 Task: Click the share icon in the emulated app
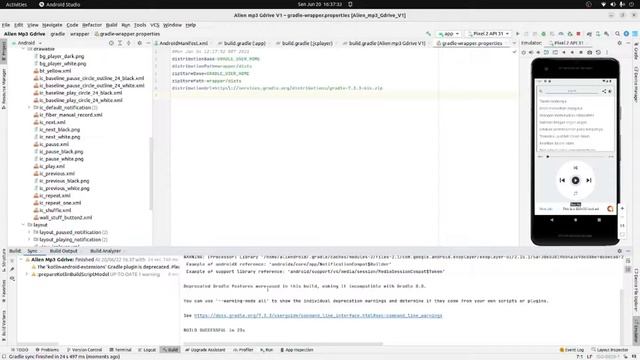[x=604, y=91]
